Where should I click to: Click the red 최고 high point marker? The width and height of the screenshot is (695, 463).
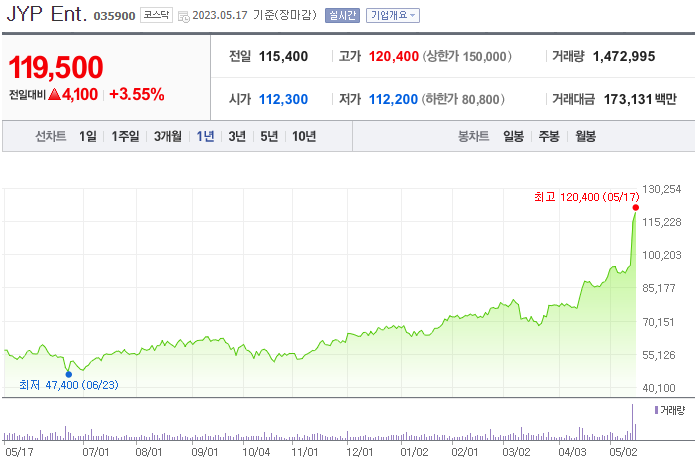(x=636, y=207)
